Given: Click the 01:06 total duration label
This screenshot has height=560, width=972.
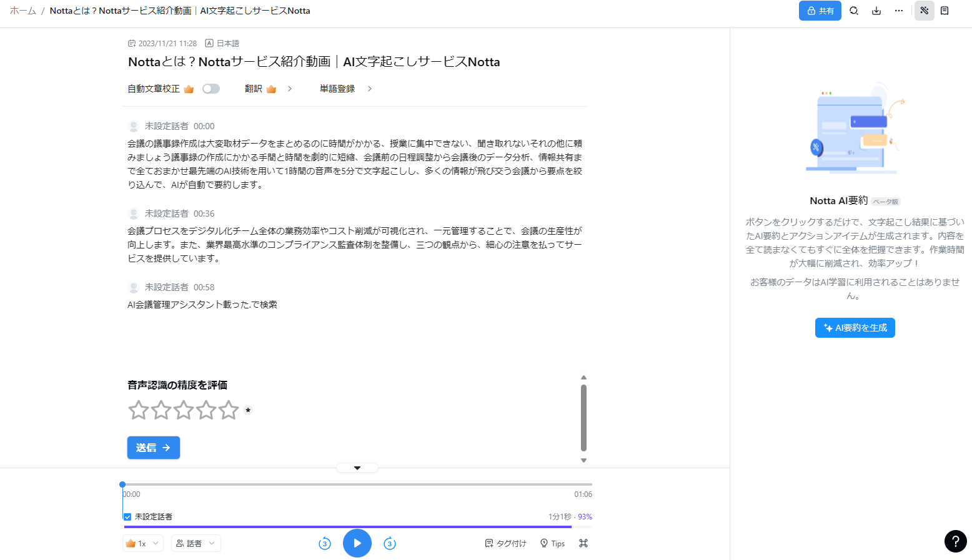Looking at the screenshot, I should [583, 494].
